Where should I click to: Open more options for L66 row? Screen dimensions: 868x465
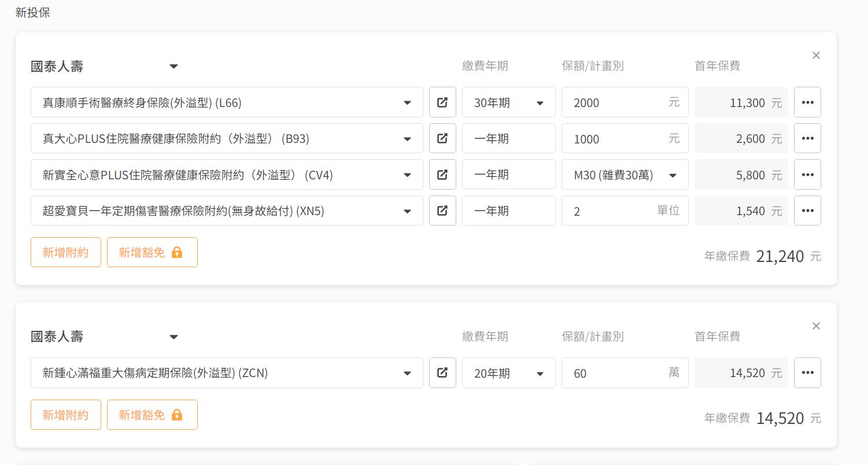point(807,102)
